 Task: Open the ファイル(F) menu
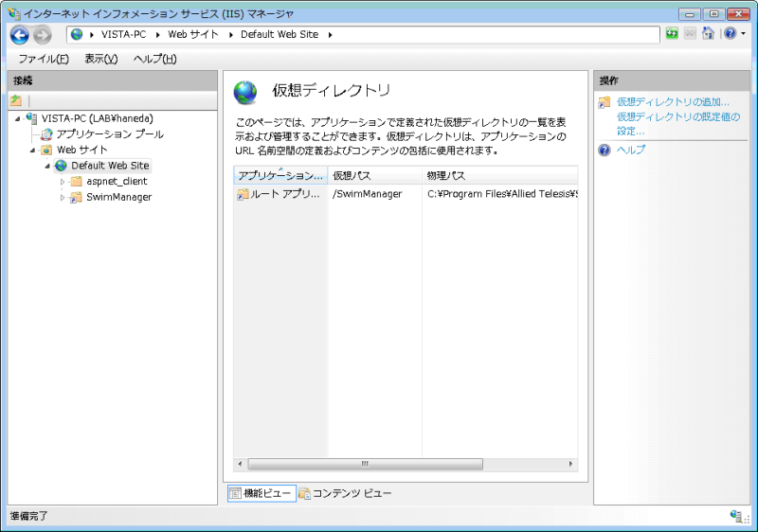coord(44,59)
